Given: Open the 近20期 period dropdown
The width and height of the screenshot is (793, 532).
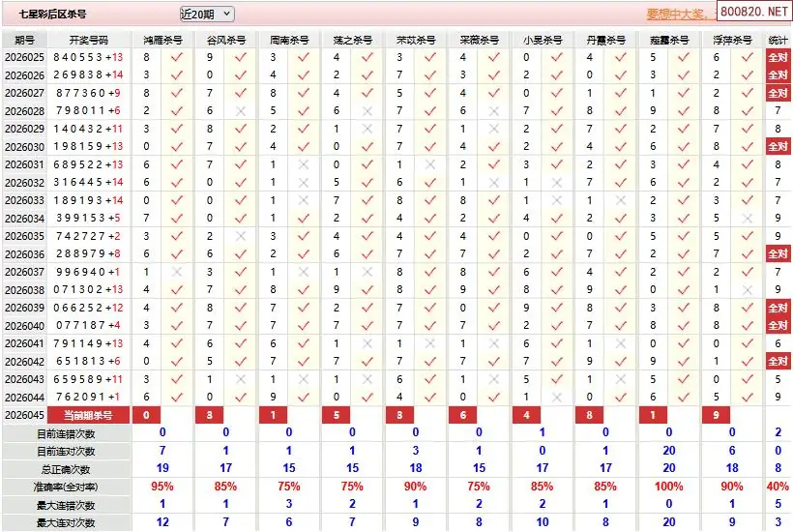Looking at the screenshot, I should [206, 14].
